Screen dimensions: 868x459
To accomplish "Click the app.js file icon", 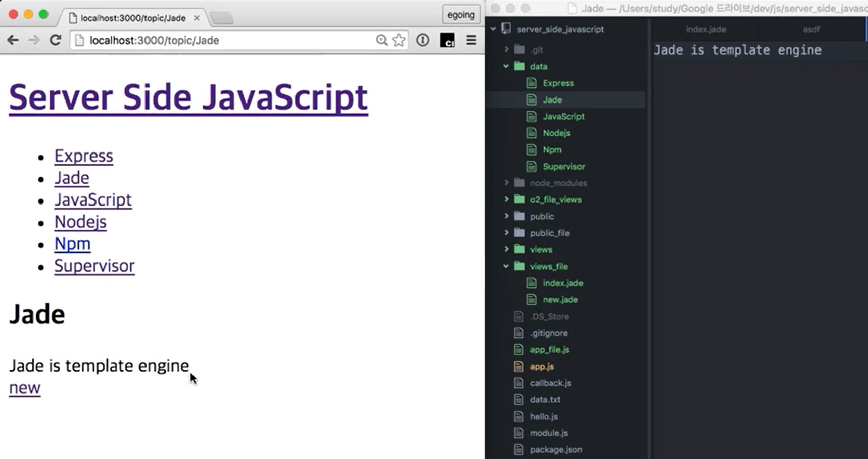I will point(518,366).
